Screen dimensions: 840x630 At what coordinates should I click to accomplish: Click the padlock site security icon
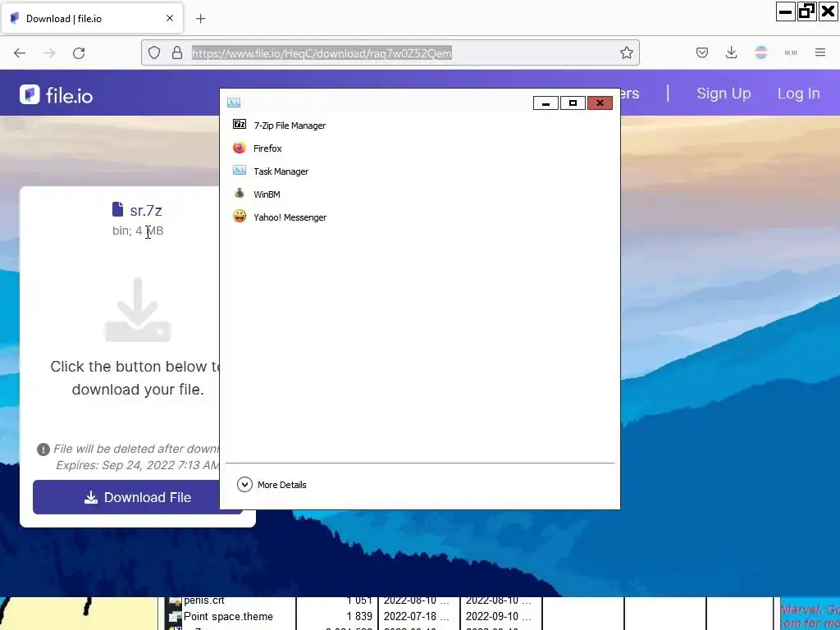point(177,52)
